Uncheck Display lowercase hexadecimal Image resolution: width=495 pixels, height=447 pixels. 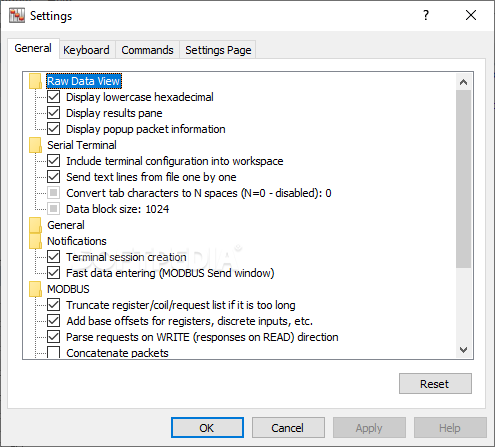pos(53,97)
